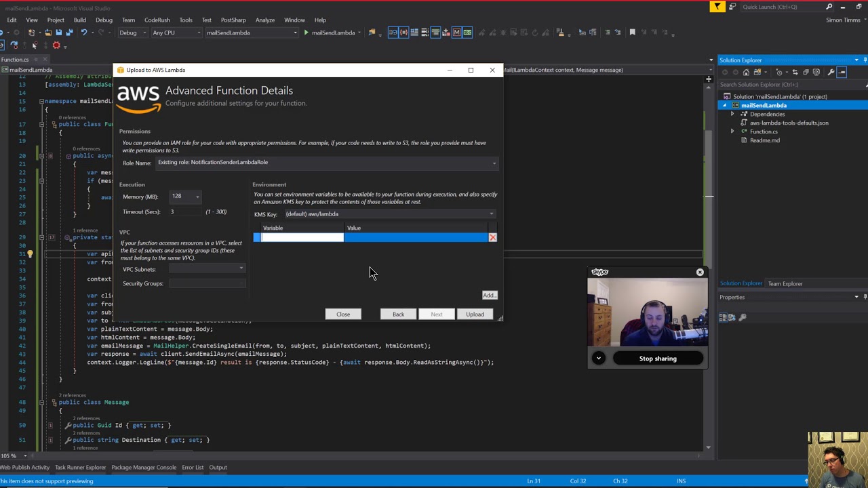Click the Save All icon in toolbar
This screenshot has height=488, width=868.
coord(69,33)
